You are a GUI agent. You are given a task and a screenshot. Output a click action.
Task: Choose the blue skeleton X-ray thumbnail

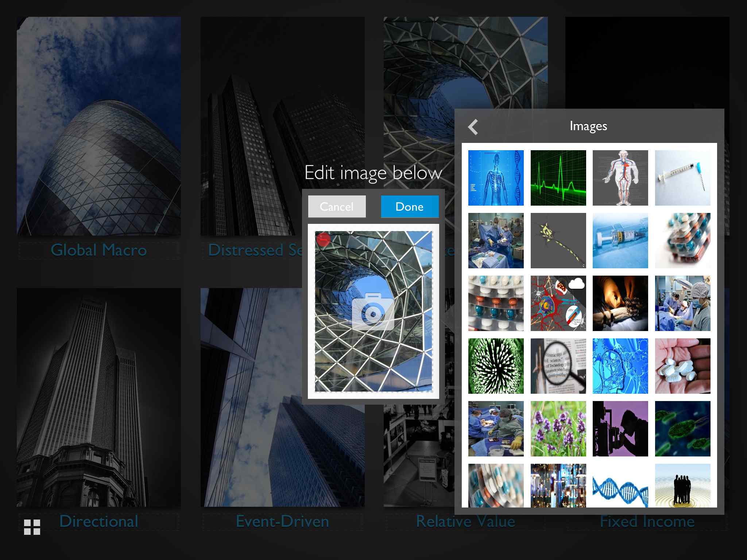tap(496, 178)
